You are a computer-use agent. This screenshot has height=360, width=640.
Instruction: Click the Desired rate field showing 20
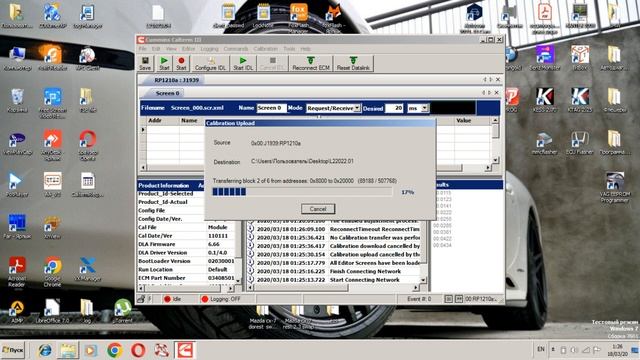click(x=394, y=108)
